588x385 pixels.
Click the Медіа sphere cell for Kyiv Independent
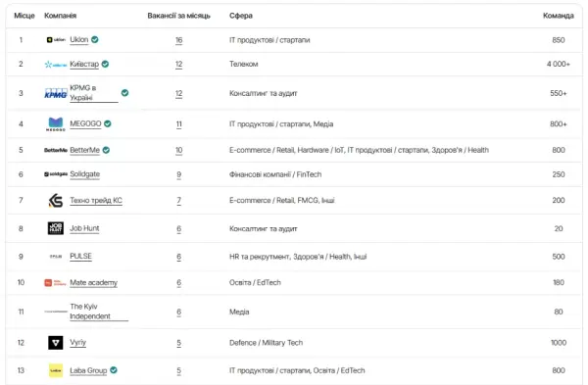tap(239, 312)
